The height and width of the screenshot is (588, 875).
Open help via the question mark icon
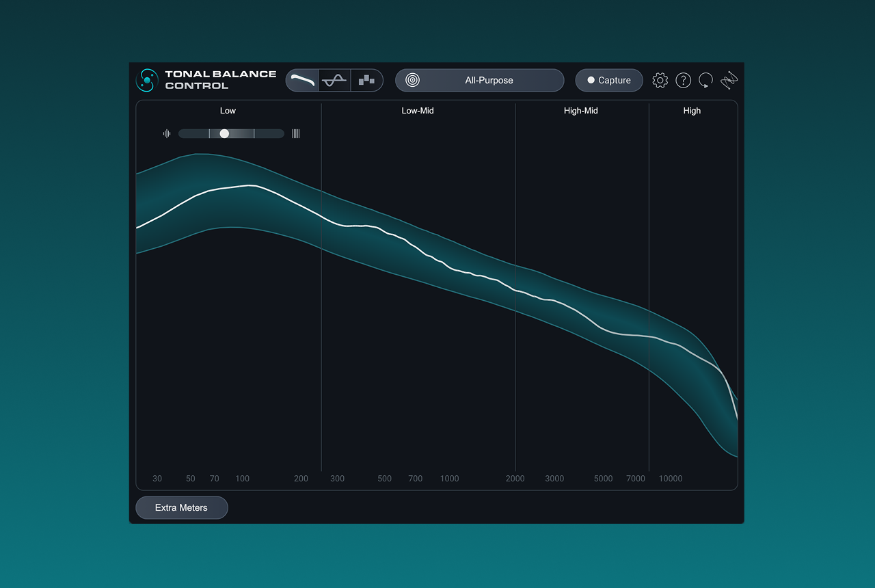click(683, 80)
